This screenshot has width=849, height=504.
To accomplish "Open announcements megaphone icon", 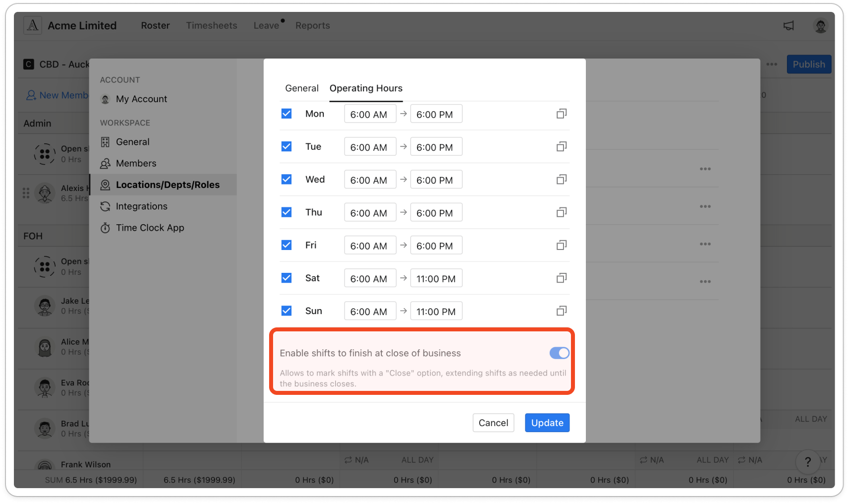I will click(788, 25).
